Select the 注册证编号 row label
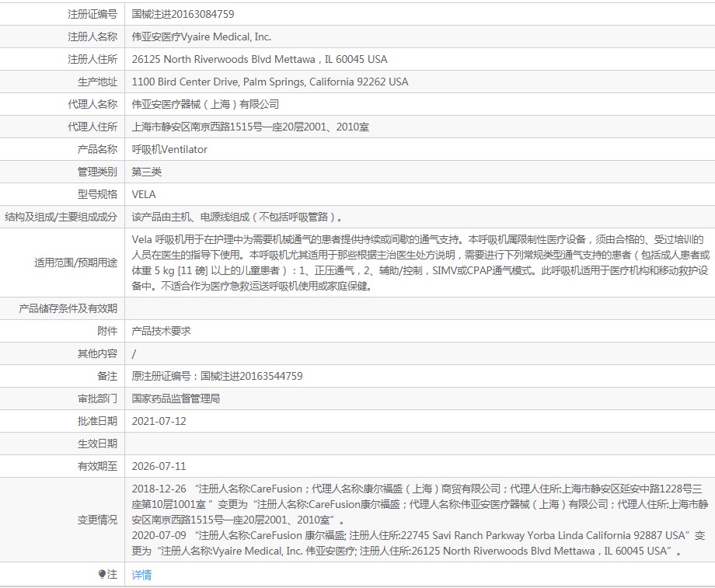Image resolution: width=715 pixels, height=588 pixels. click(92, 14)
